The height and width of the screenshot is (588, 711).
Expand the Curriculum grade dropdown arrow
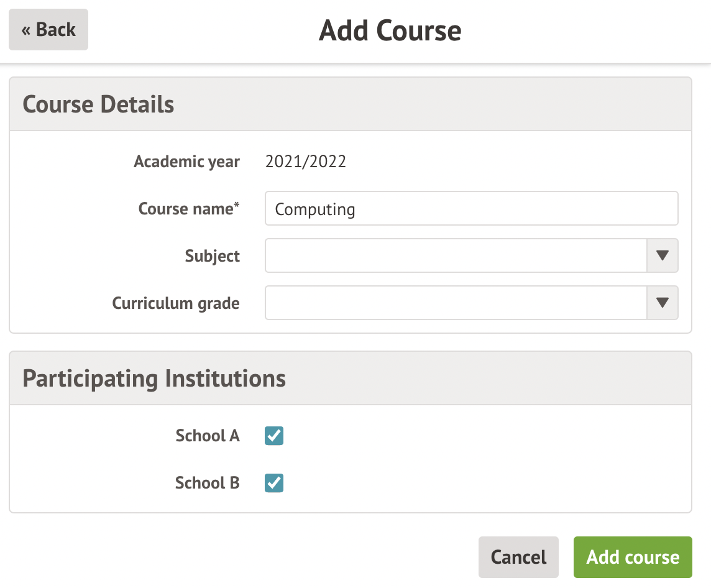click(x=662, y=303)
